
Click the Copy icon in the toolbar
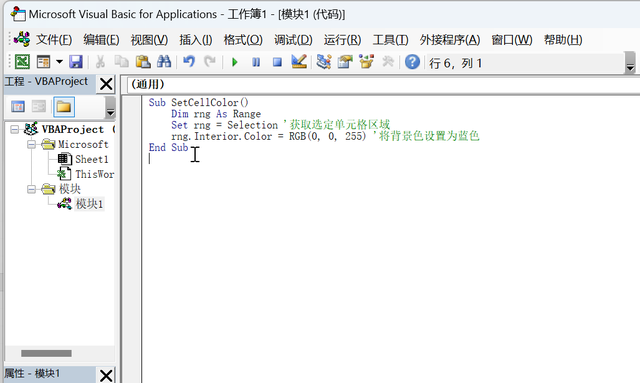point(121,62)
